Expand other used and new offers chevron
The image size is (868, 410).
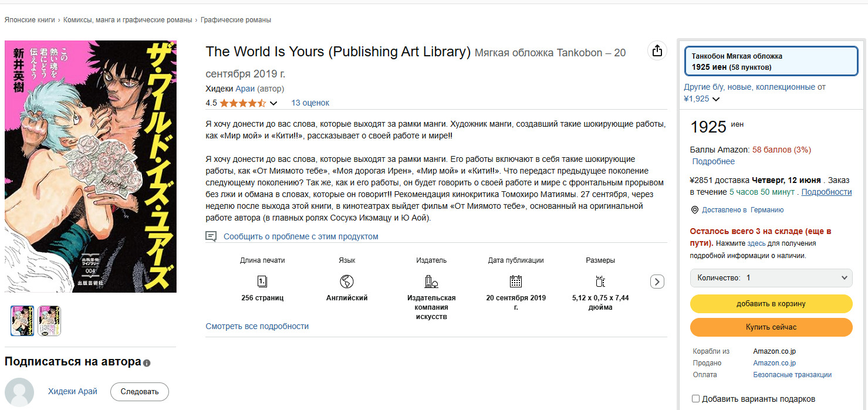[716, 99]
